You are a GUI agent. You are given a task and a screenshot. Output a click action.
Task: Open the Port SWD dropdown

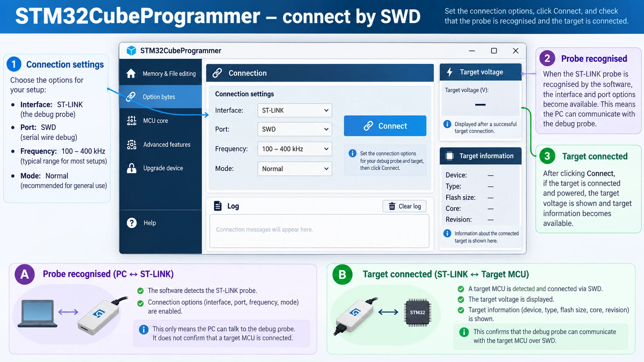295,129
